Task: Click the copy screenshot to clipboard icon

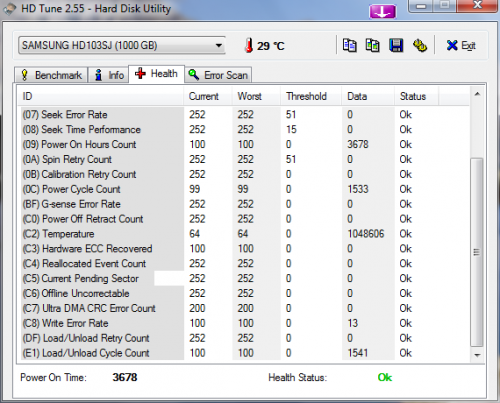Action: (372, 45)
